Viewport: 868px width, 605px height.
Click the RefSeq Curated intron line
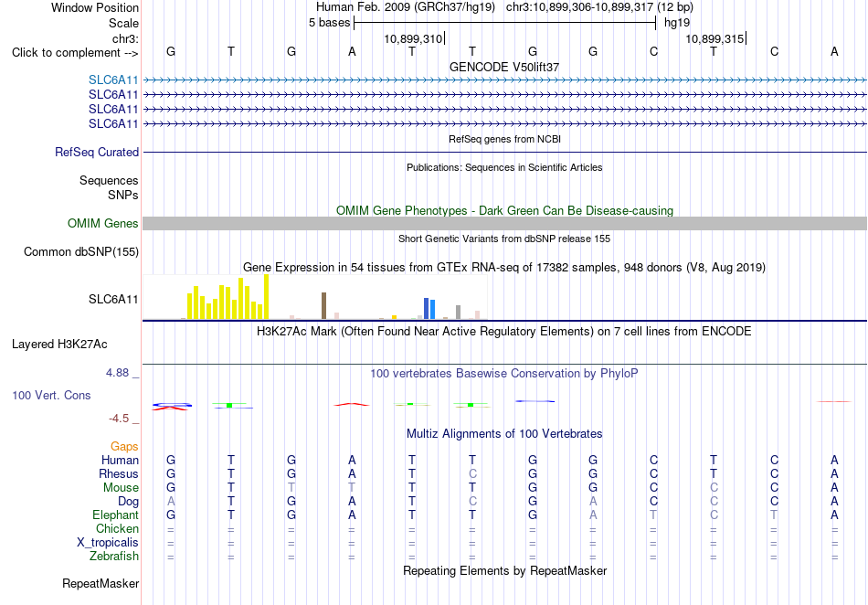(x=504, y=153)
